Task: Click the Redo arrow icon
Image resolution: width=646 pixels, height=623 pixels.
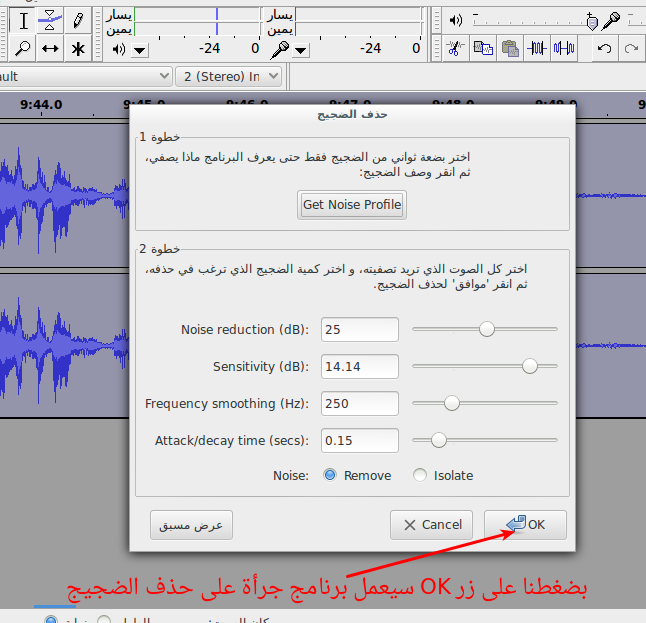Action: pos(631,49)
